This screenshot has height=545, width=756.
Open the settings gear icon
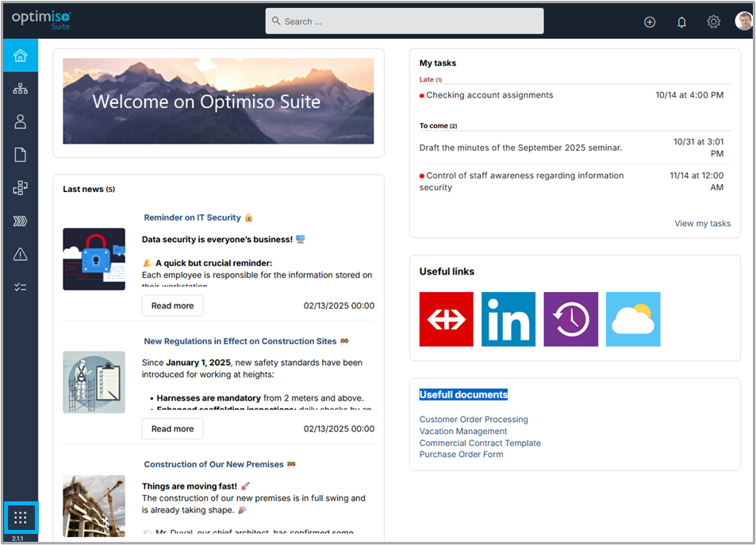(713, 22)
